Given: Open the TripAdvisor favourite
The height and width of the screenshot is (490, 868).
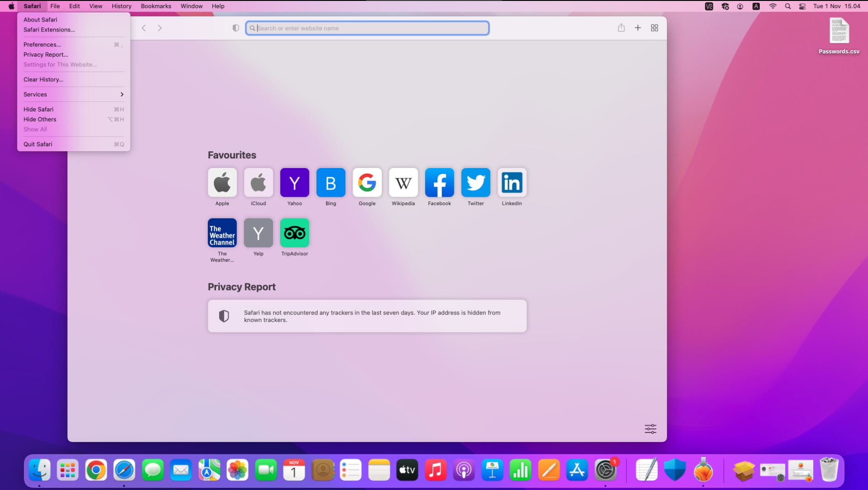Looking at the screenshot, I should 295,233.
